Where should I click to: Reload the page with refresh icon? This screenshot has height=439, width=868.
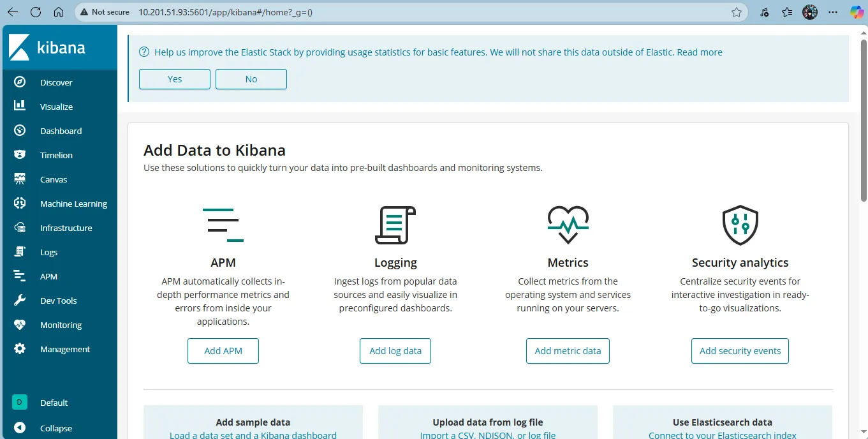pos(36,11)
